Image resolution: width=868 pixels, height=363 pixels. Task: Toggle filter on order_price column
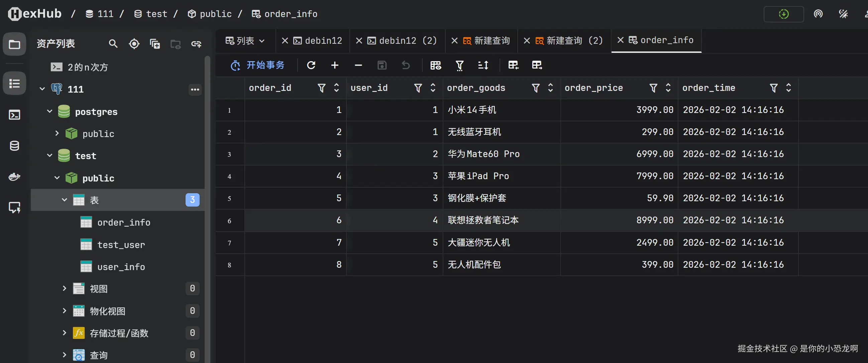653,88
